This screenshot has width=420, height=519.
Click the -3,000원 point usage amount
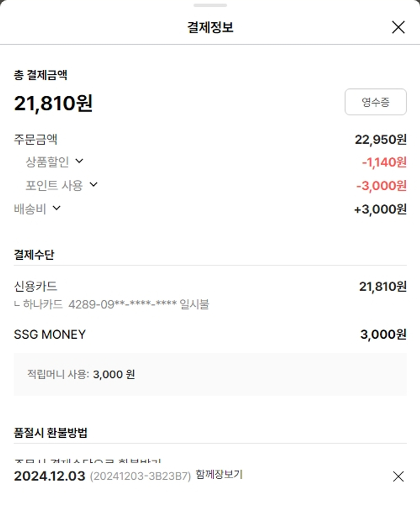coord(381,185)
